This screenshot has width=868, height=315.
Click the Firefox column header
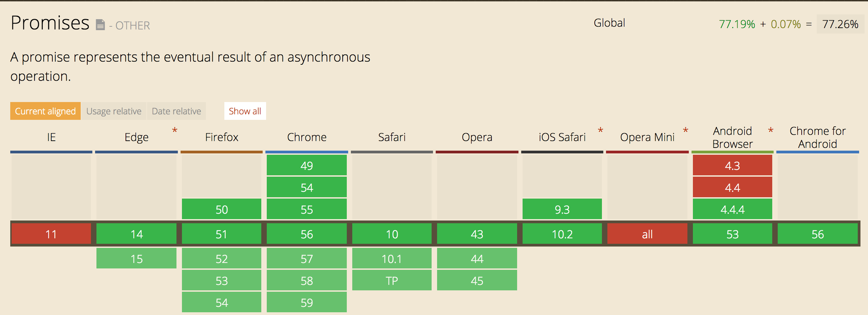coord(222,137)
